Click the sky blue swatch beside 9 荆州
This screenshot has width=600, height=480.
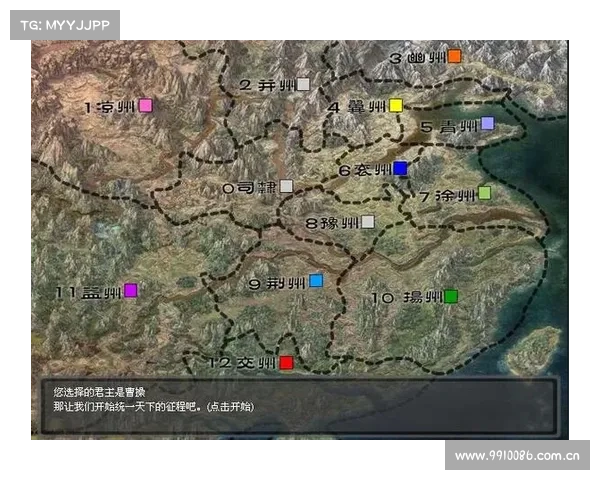click(x=316, y=281)
